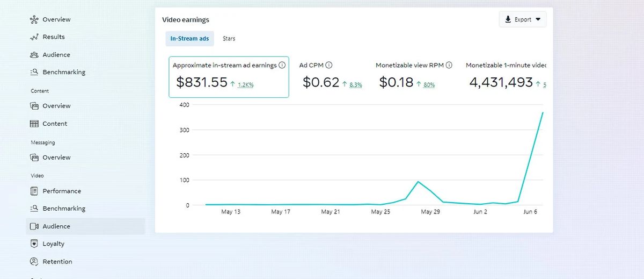
Task: Click info icon next to in-stream ad earnings
Action: pyautogui.click(x=282, y=65)
